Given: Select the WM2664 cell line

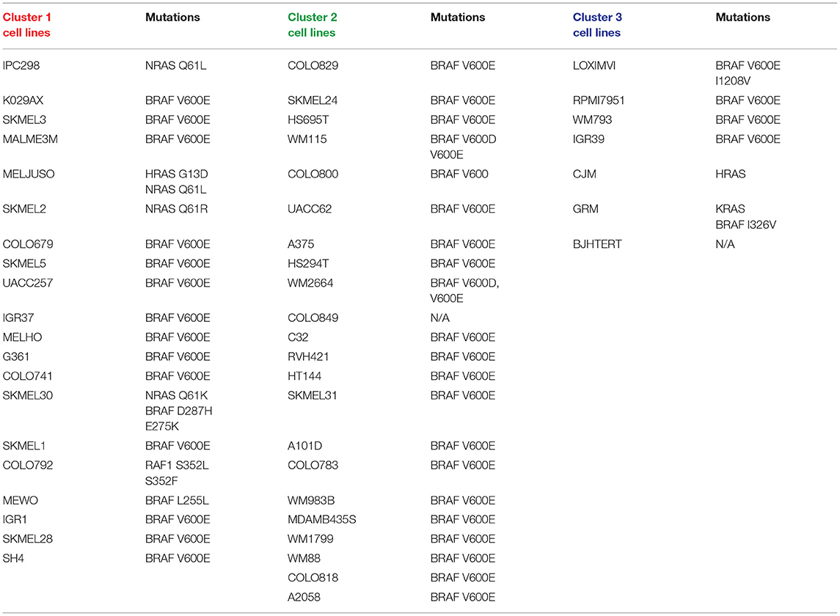Looking at the screenshot, I should click(x=310, y=283).
